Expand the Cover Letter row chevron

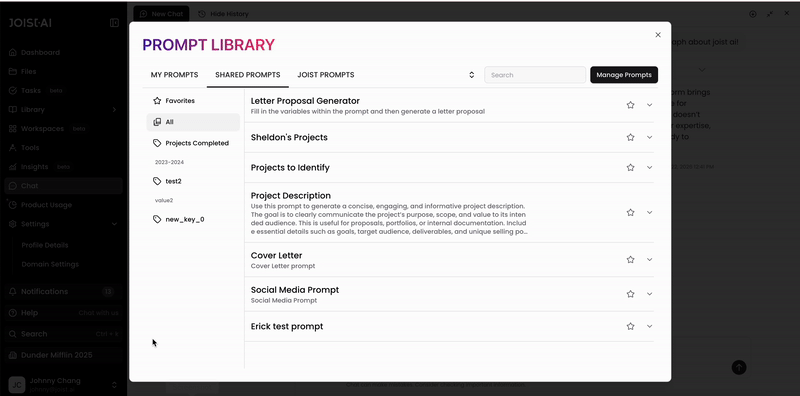(x=649, y=259)
